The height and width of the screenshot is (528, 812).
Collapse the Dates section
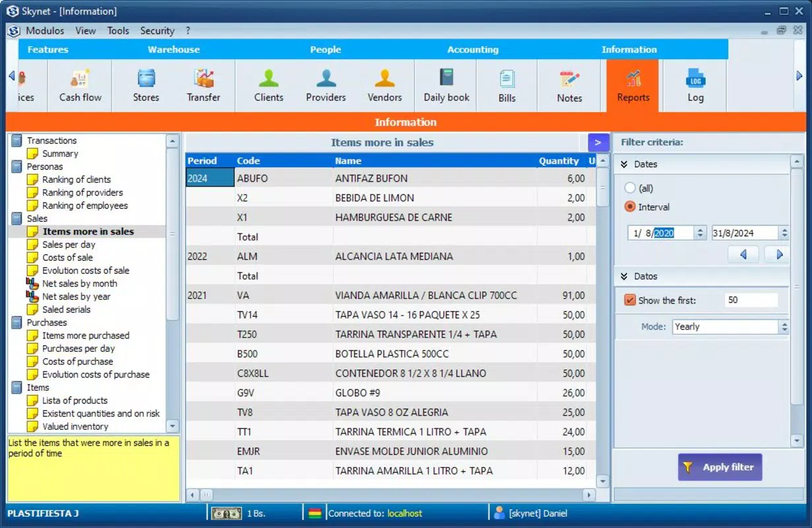click(624, 164)
